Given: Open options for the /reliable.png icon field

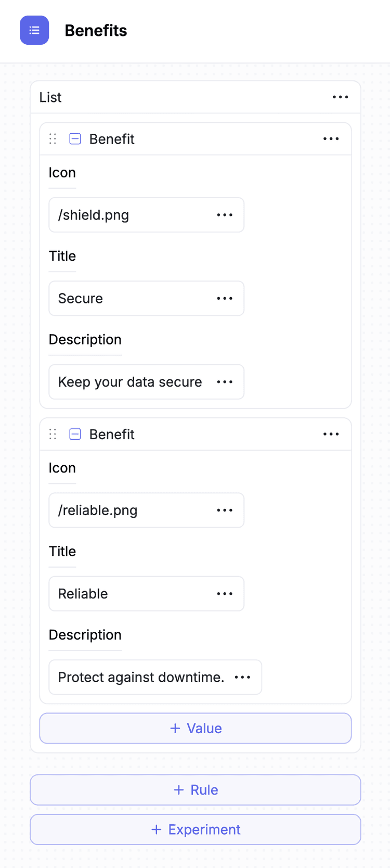Looking at the screenshot, I should point(225,510).
